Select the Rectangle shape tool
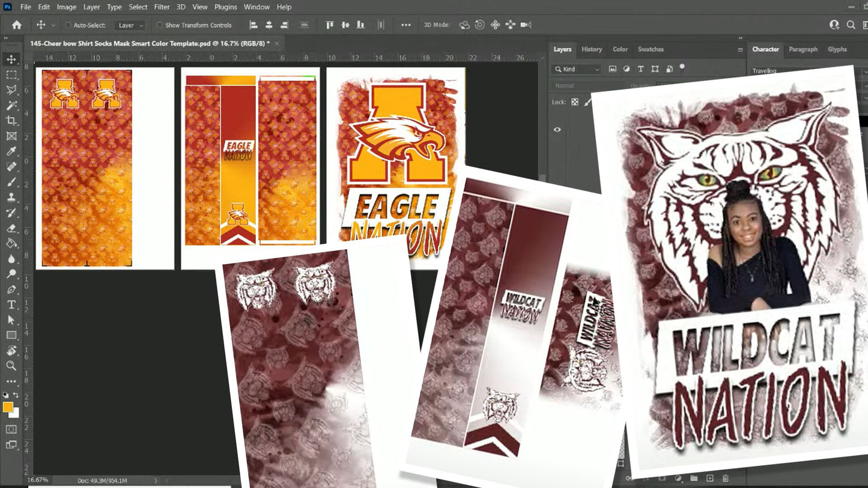This screenshot has height=488, width=868. 11,336
